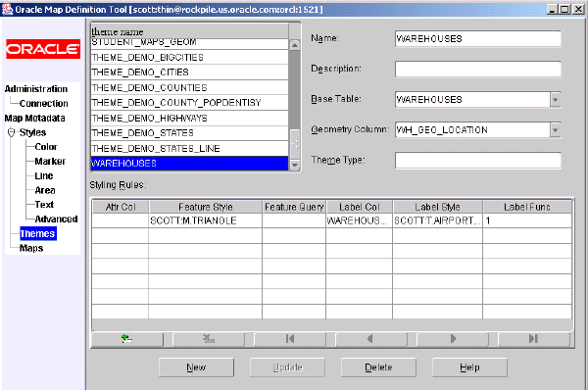The image size is (588, 390).
Task: Select the WAREHOUSES theme row
Action: [190, 163]
